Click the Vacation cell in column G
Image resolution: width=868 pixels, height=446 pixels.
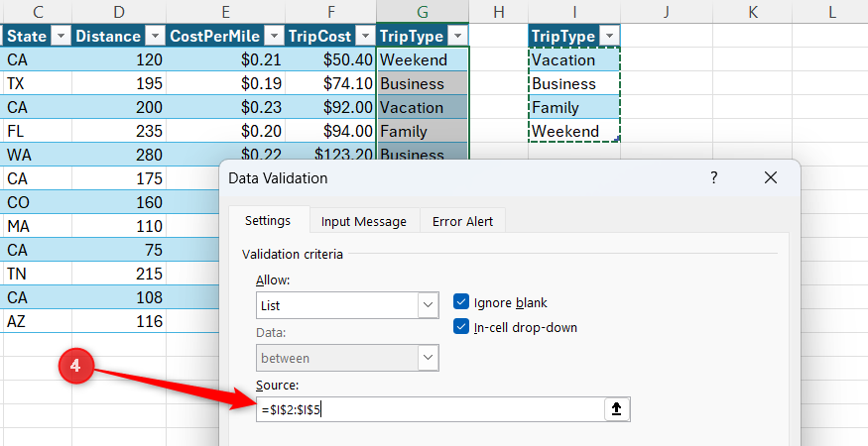[x=423, y=107]
